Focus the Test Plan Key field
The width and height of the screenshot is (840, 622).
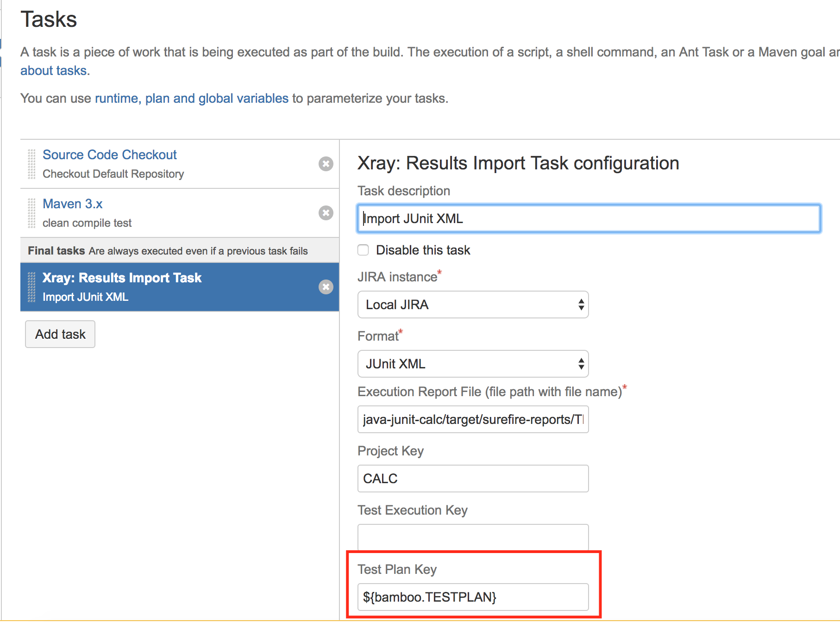tap(473, 597)
